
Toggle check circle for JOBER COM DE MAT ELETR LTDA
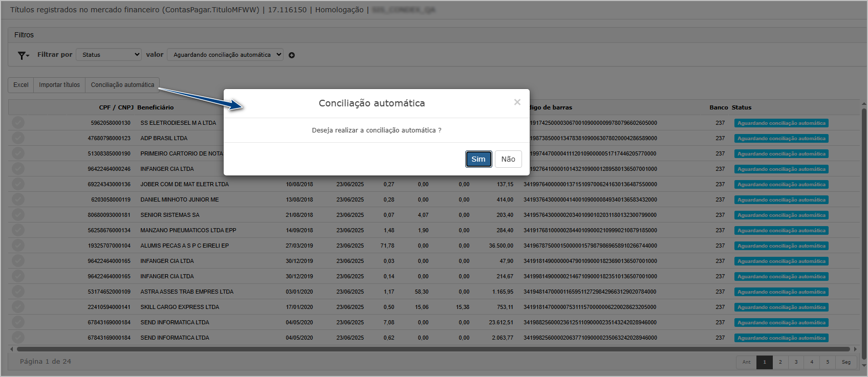click(18, 184)
